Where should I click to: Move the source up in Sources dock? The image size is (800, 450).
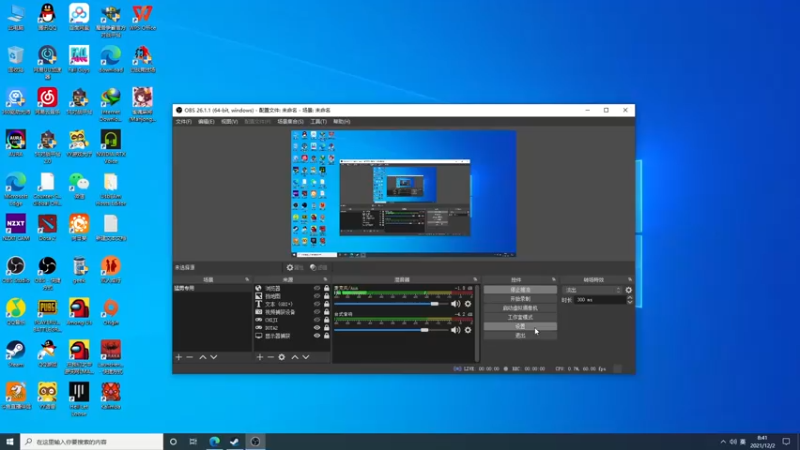[294, 357]
